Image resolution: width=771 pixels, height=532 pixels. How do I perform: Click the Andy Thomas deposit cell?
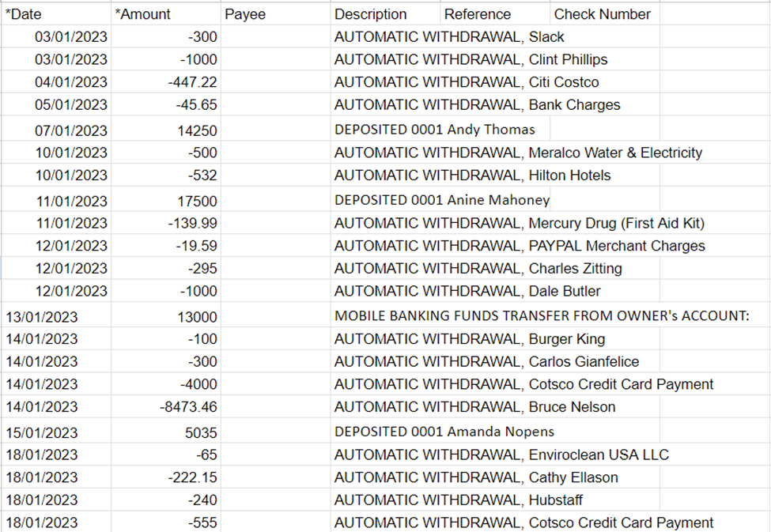pos(435,130)
